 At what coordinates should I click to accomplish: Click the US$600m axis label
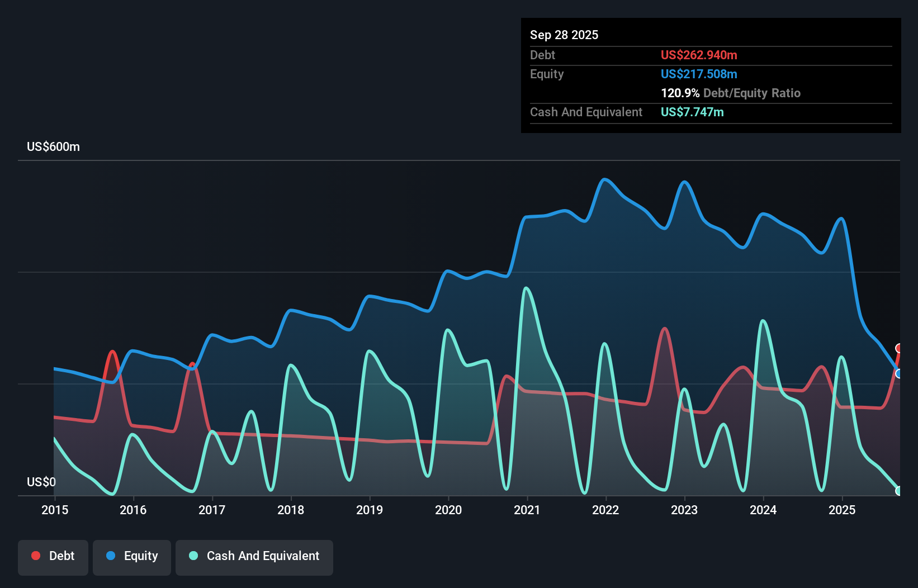click(53, 146)
